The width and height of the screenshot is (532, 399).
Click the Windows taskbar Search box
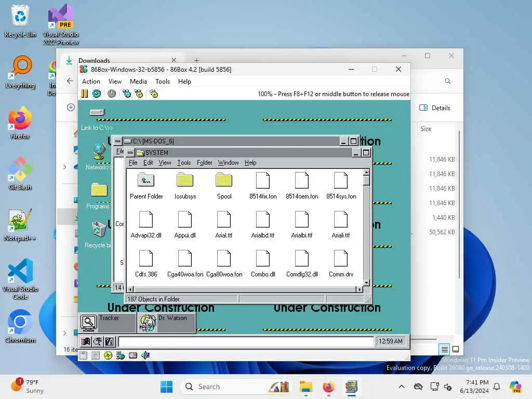point(236,387)
